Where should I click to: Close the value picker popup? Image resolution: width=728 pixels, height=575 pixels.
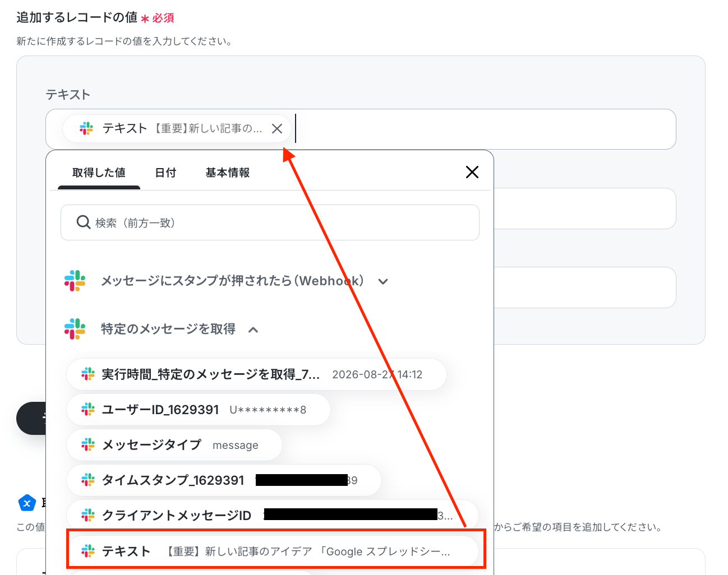(x=472, y=172)
